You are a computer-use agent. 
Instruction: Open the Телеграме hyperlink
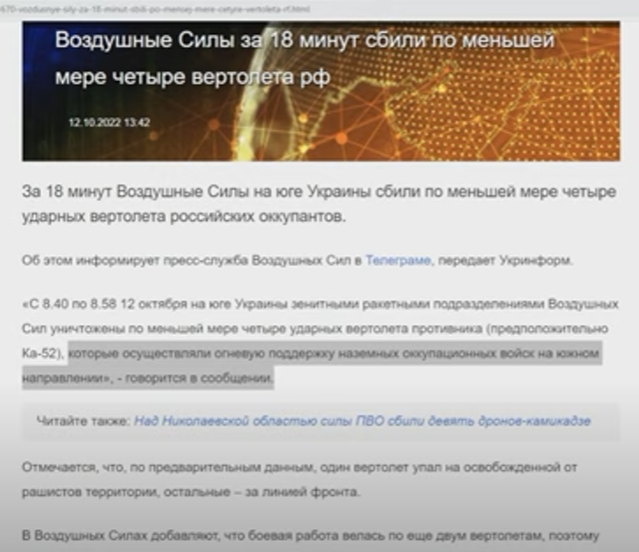[x=397, y=260]
